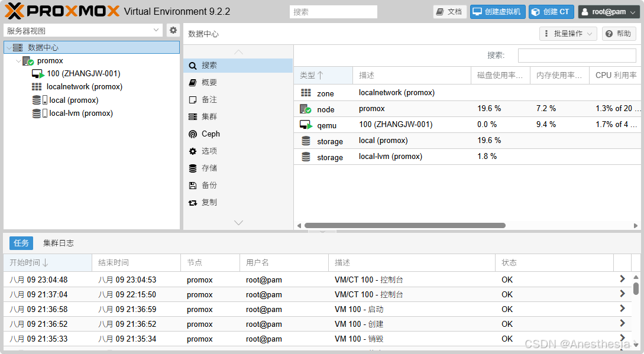Screen dimensions: 644x354
Task: Click Create CT (创建 CT) button
Action: (551, 12)
